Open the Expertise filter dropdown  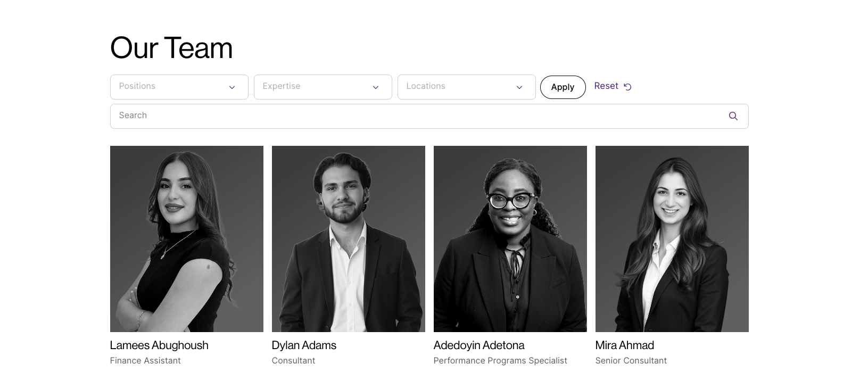coord(314,87)
